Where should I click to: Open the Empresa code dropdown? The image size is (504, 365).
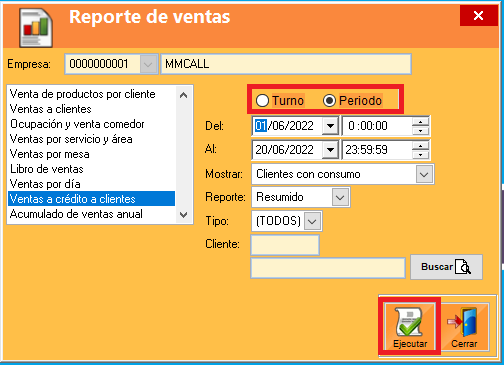[x=148, y=64]
